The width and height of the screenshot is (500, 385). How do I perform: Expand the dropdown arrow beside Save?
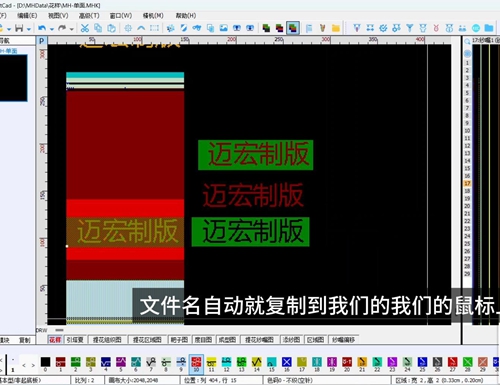point(29,29)
